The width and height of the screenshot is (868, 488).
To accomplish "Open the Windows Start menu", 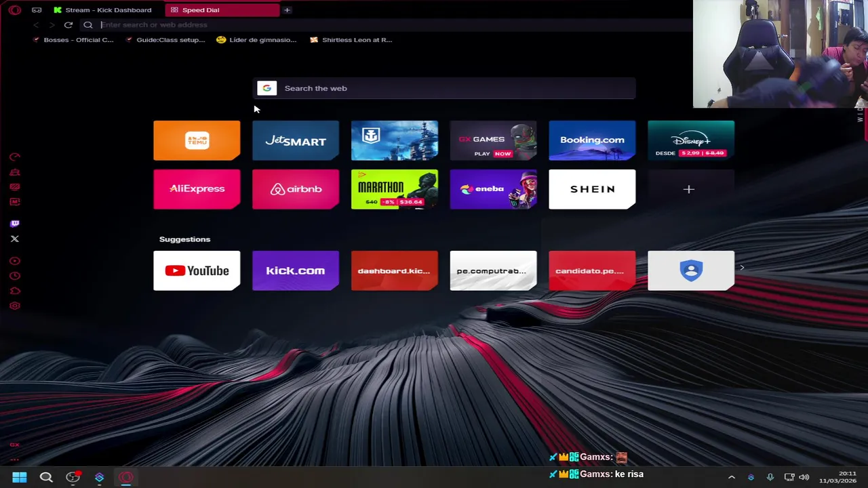I will click(20, 477).
